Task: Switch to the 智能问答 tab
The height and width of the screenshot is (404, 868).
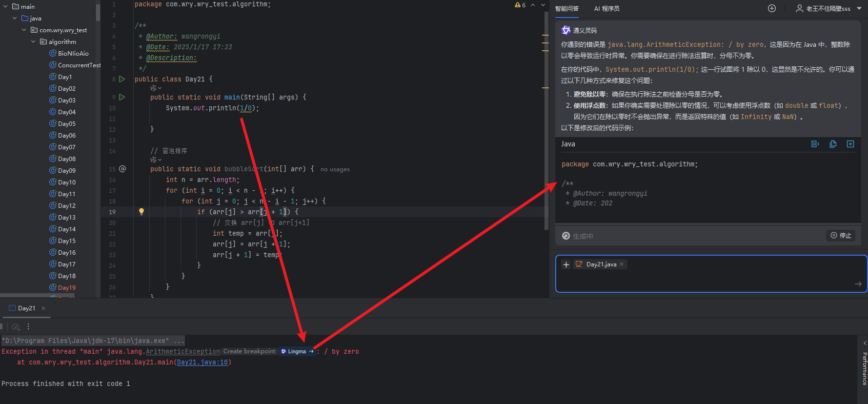Action: (567, 9)
